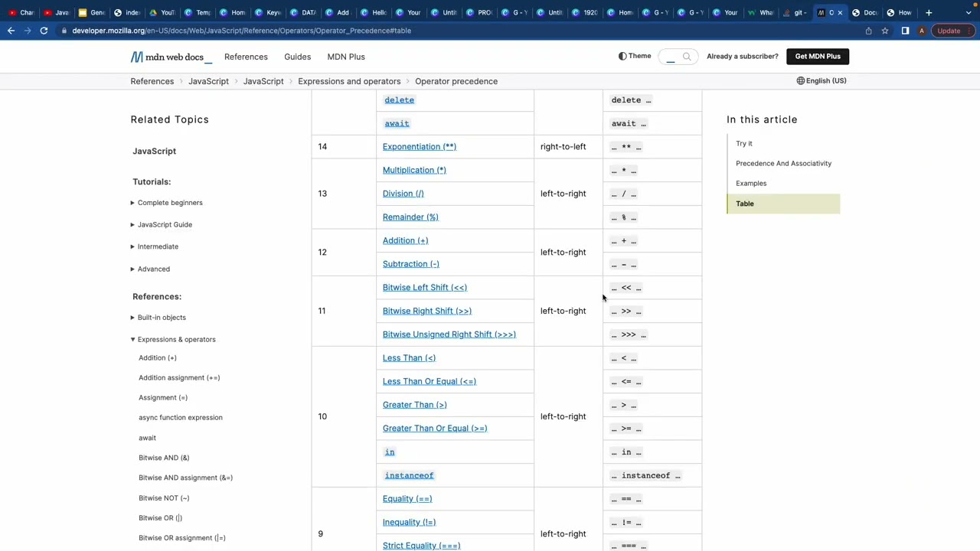Open the Bitwise Left Shift (<<) link
This screenshot has width=980, height=551.
tap(425, 287)
